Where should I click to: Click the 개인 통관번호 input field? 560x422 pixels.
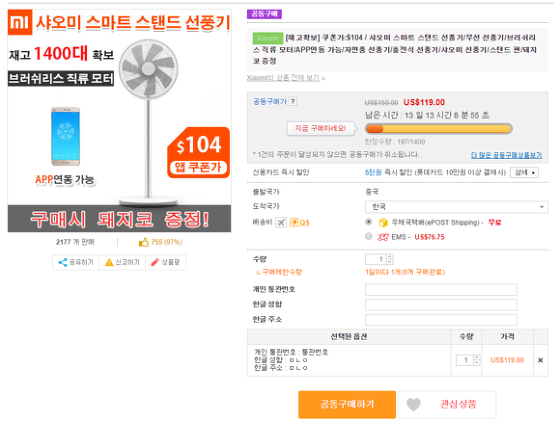point(441,290)
